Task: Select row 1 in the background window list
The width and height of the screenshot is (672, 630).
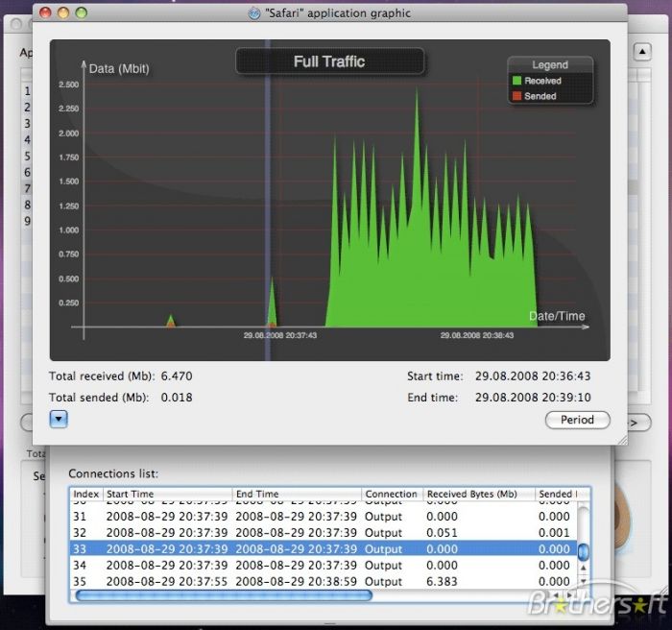Action: (28, 91)
